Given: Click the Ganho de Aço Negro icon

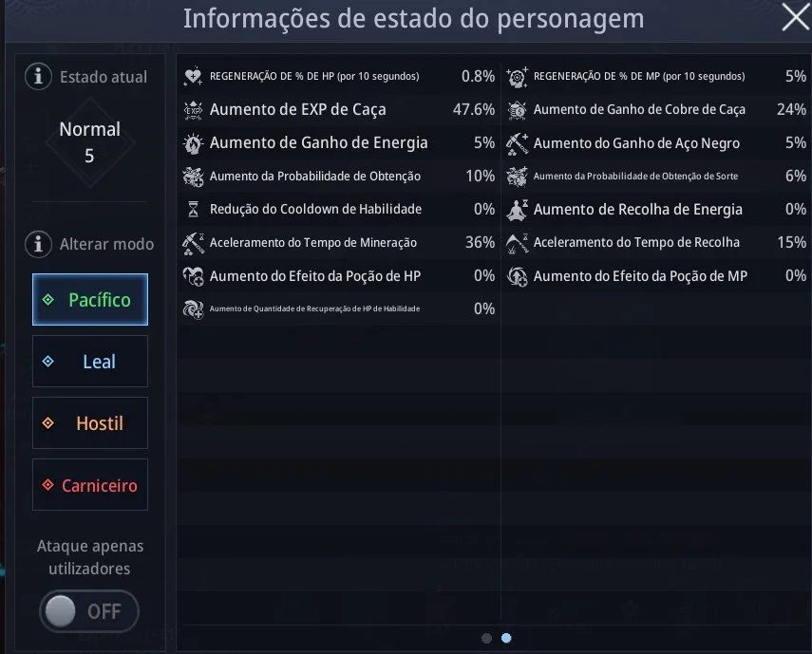Looking at the screenshot, I should coord(517,143).
